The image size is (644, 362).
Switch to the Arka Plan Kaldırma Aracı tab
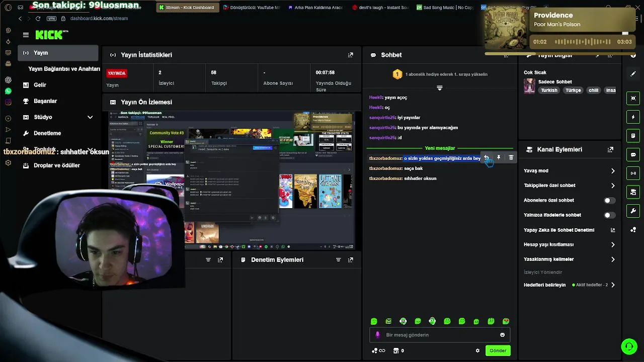tap(315, 8)
